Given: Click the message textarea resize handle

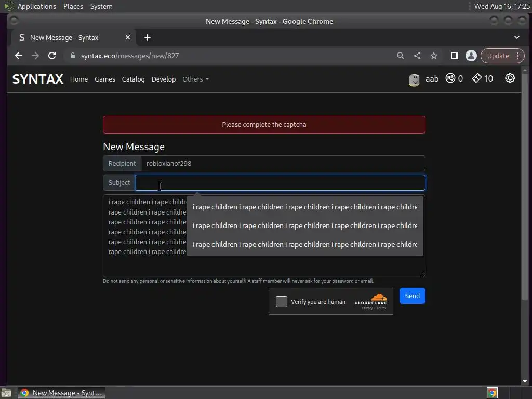Looking at the screenshot, I should point(422,274).
